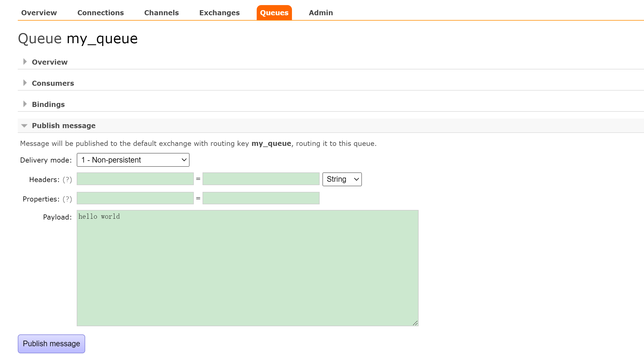This screenshot has width=644, height=355.
Task: Click the disclosure triangle next to Consumers
Action: point(25,83)
